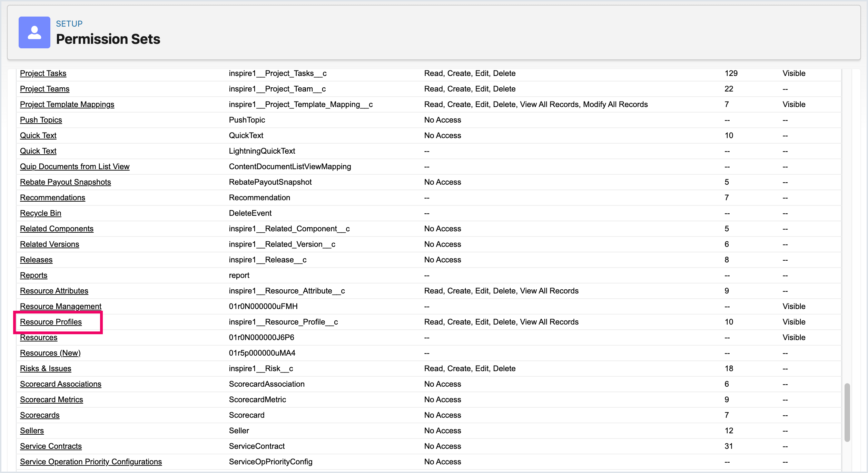Open Rebate Payout Snapshots link
Image resolution: width=868 pixels, height=473 pixels.
[x=65, y=182]
